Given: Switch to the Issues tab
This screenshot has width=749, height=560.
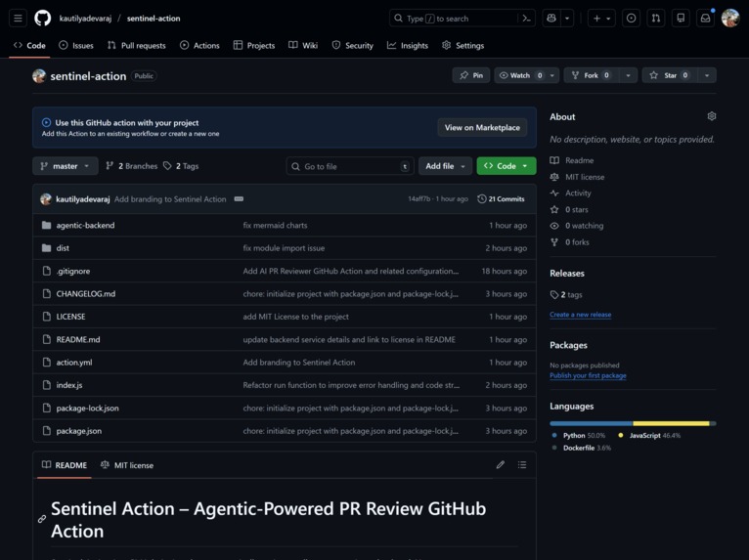Looking at the screenshot, I should 76,45.
